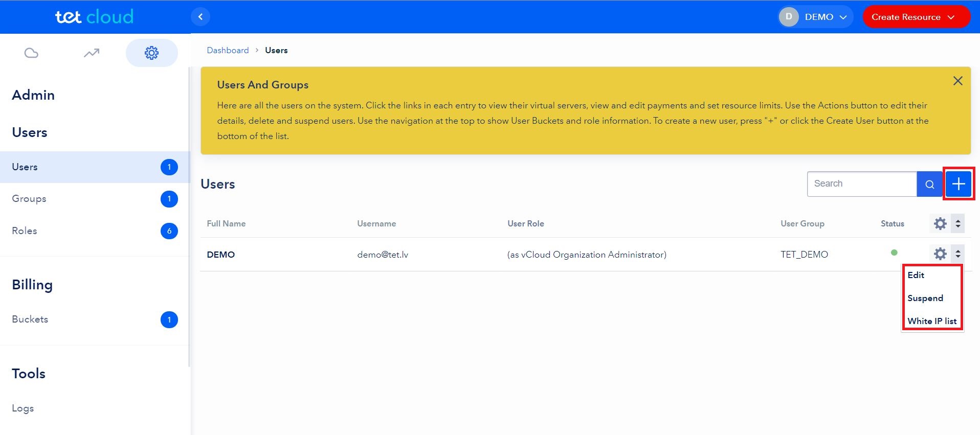Toggle header actions arrows next to gear
This screenshot has width=980, height=435.
click(x=958, y=223)
